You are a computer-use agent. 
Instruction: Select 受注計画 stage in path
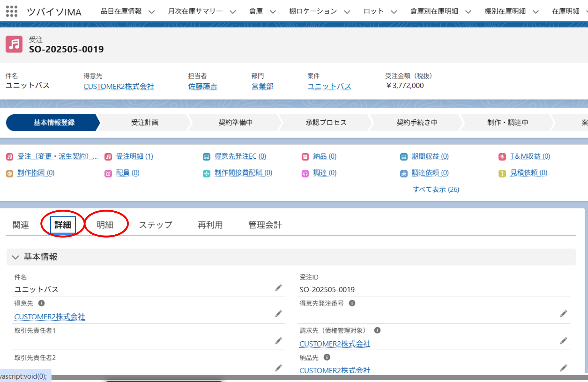coord(145,122)
